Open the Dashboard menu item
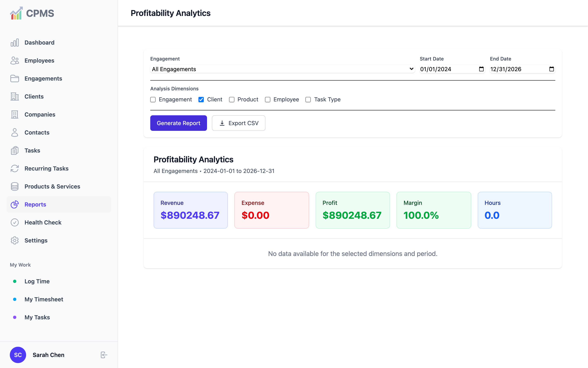The image size is (588, 368). [x=59, y=43]
